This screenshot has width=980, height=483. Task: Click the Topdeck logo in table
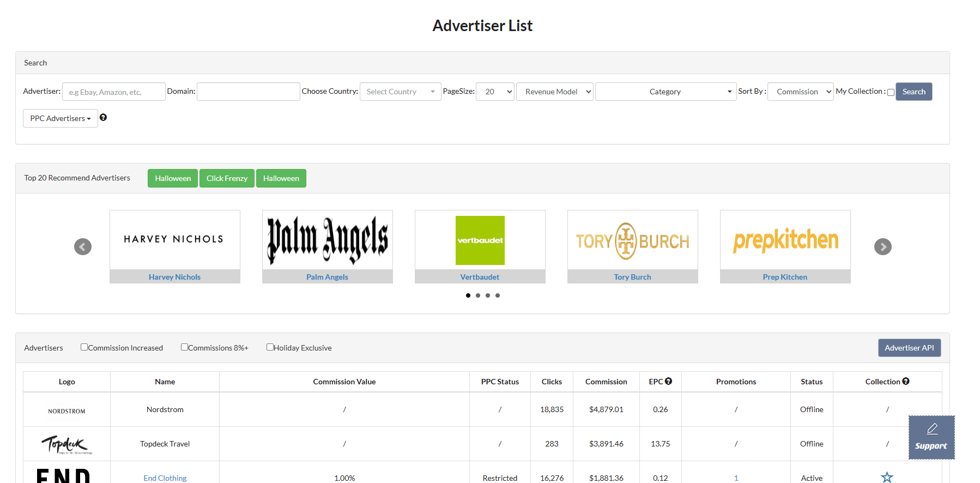(x=66, y=445)
